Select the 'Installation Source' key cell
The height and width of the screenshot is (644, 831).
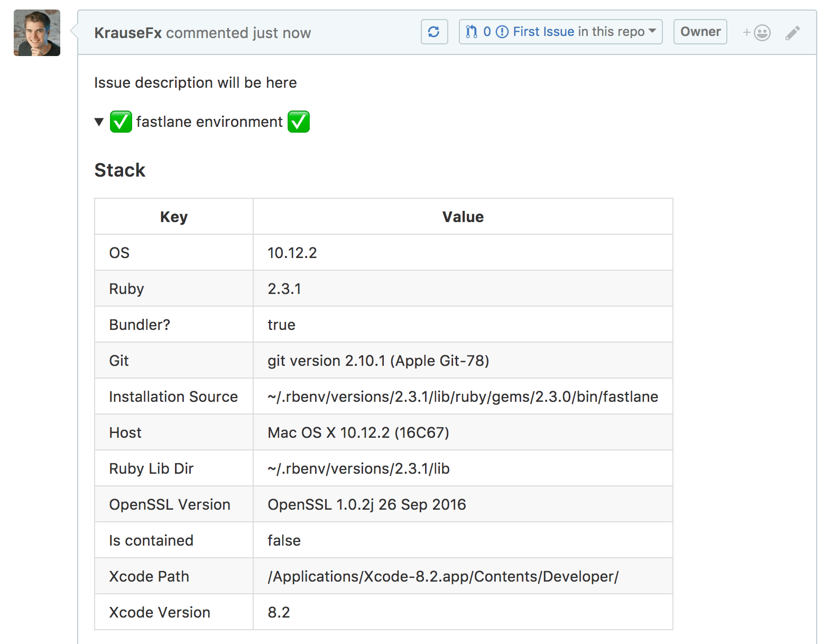pyautogui.click(x=174, y=397)
